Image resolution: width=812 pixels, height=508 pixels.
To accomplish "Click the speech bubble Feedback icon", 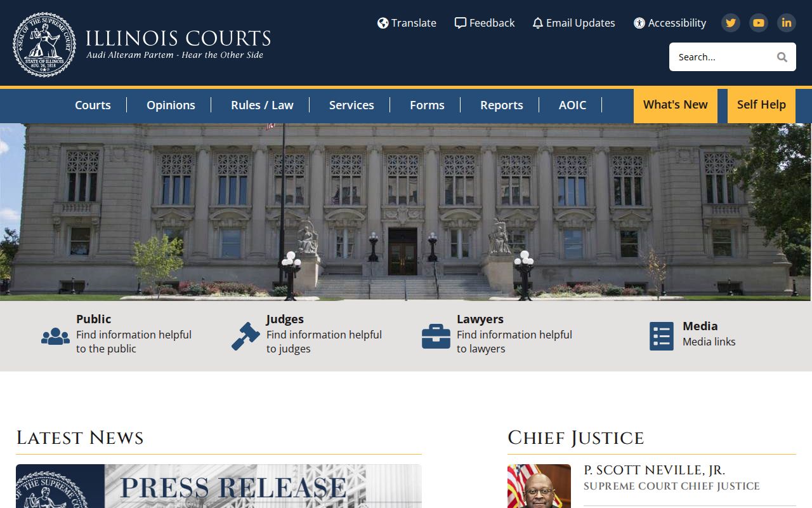I will click(461, 23).
